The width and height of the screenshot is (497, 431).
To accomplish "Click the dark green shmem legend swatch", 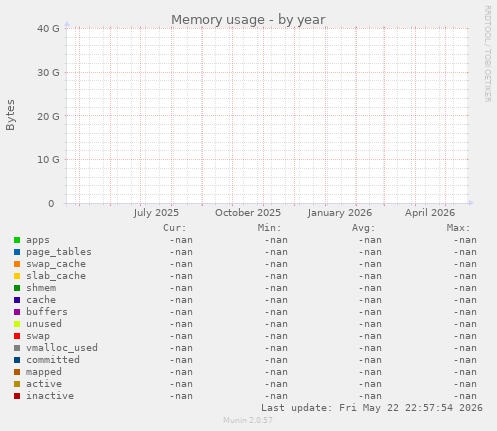I will 17,288.
